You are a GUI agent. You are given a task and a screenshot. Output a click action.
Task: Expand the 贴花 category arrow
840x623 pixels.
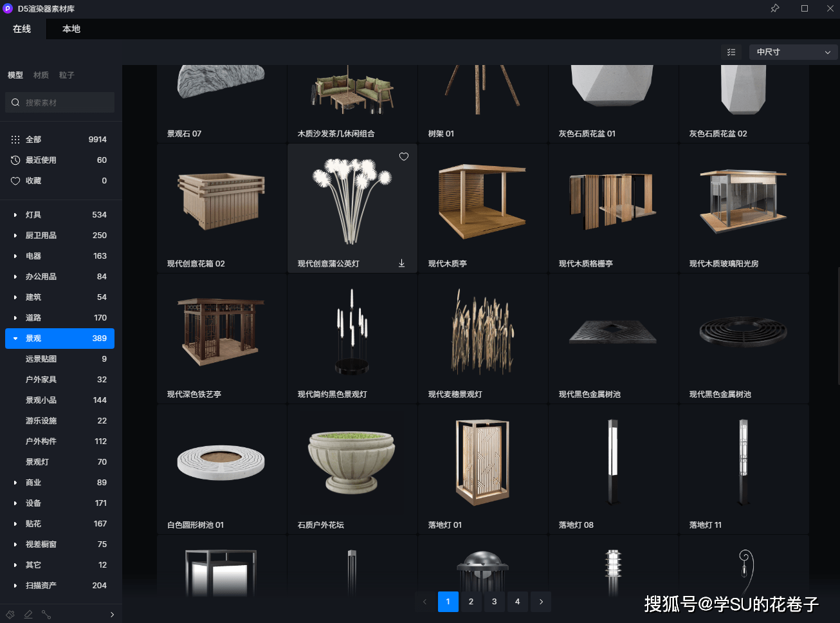point(15,524)
